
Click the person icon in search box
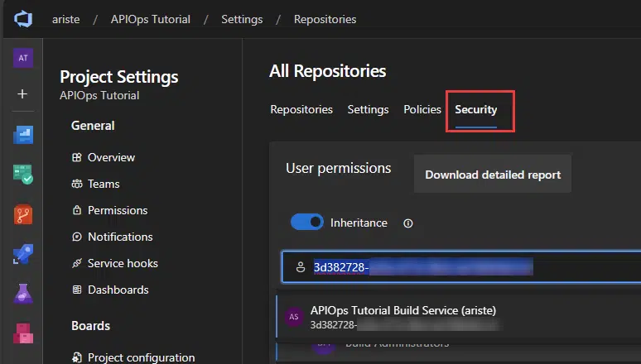301,267
